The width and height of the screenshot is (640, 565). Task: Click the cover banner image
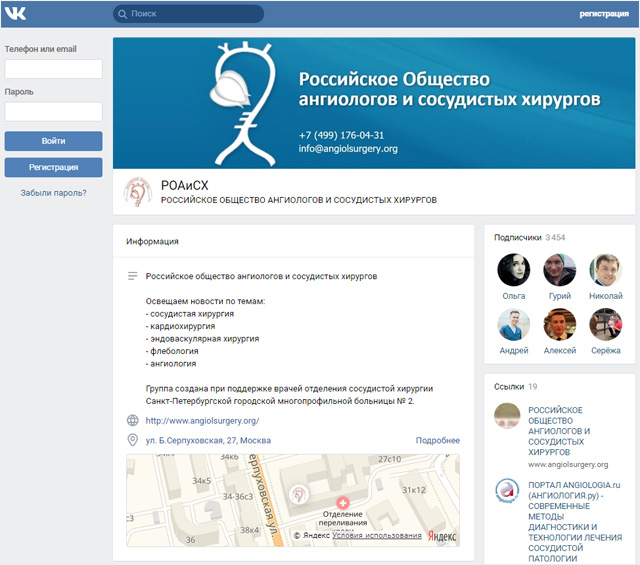(x=374, y=103)
